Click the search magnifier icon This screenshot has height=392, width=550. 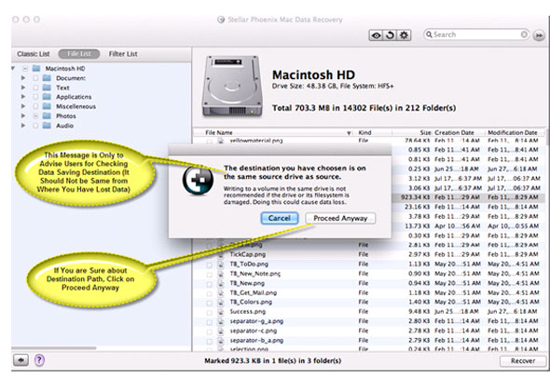click(429, 34)
